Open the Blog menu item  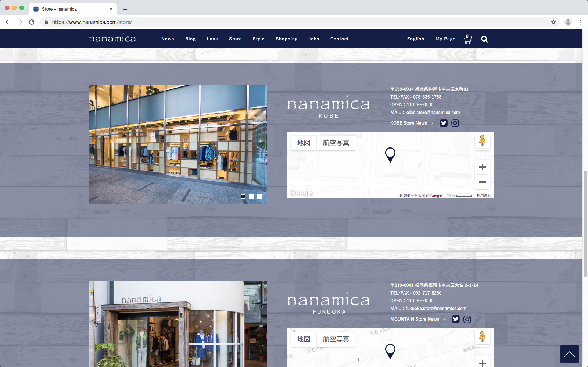point(190,39)
